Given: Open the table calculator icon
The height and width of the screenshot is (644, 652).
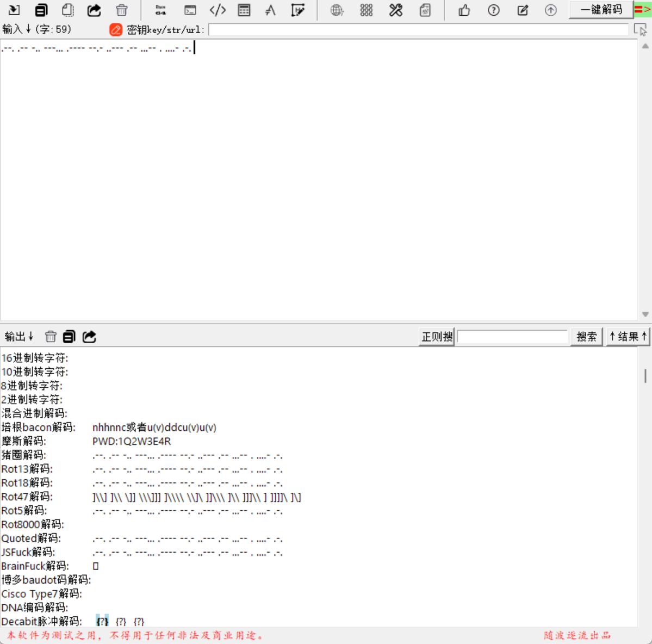Looking at the screenshot, I should pyautogui.click(x=244, y=10).
